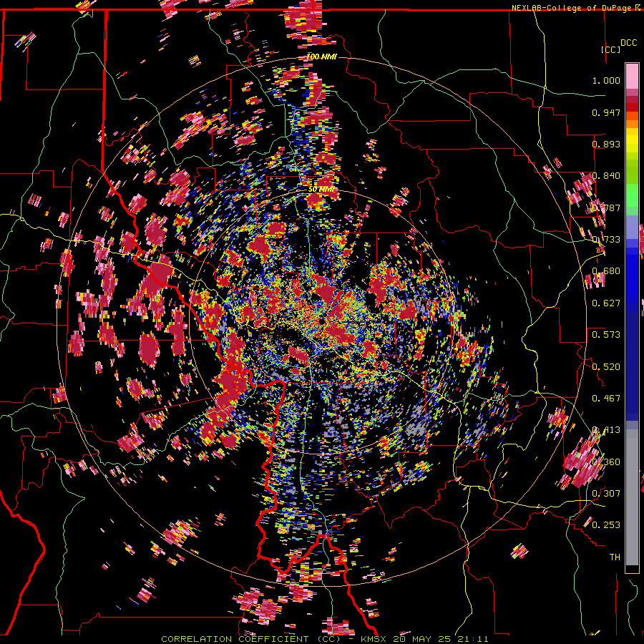This screenshot has height=644, width=644.
Task: Click the DCC label above the color scale
Action: [629, 43]
